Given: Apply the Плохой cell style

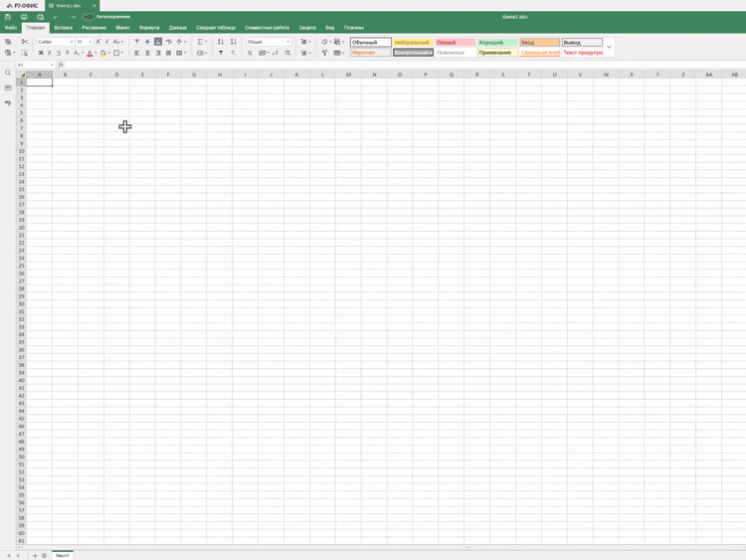Looking at the screenshot, I should [456, 43].
